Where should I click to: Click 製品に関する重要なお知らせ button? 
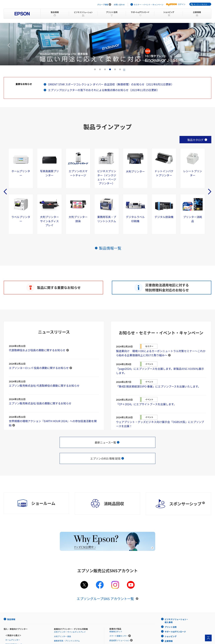click(x=53, y=288)
